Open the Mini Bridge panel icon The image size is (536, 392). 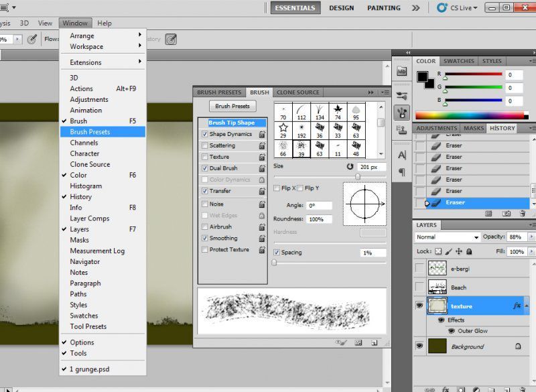(402, 71)
